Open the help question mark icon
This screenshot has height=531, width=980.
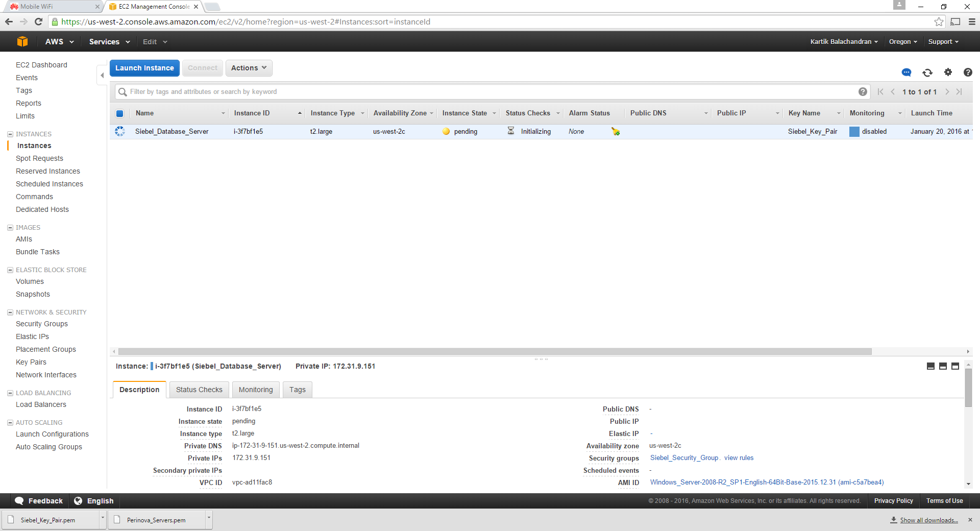coord(968,72)
